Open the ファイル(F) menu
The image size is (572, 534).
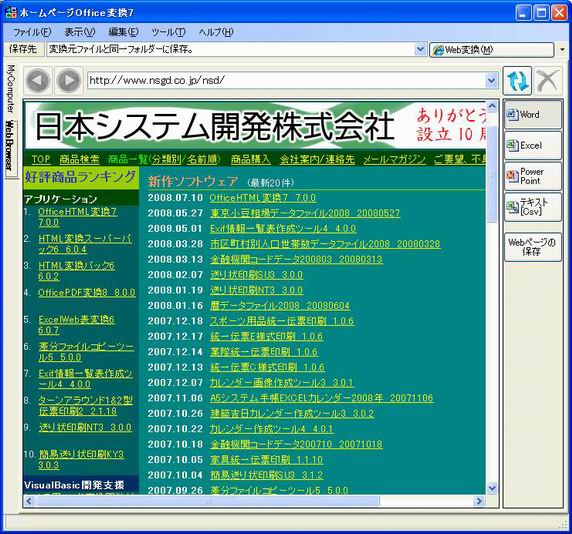click(32, 32)
